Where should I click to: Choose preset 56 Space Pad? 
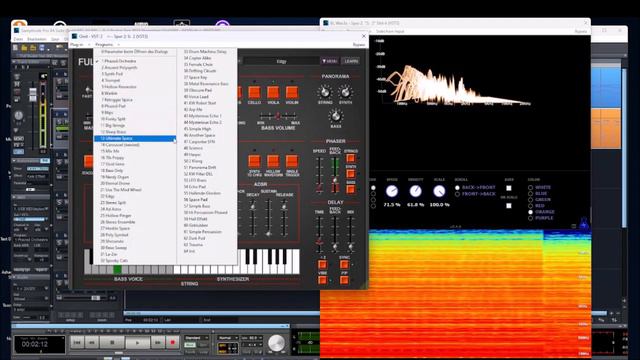(207, 200)
